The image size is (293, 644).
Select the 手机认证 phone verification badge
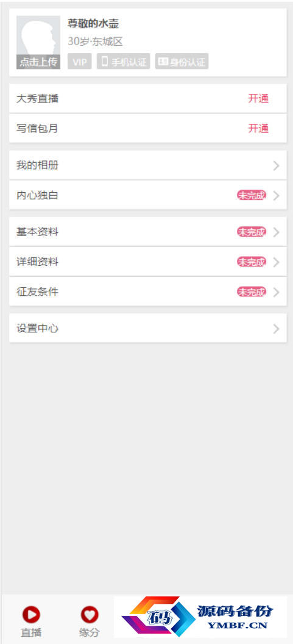124,62
